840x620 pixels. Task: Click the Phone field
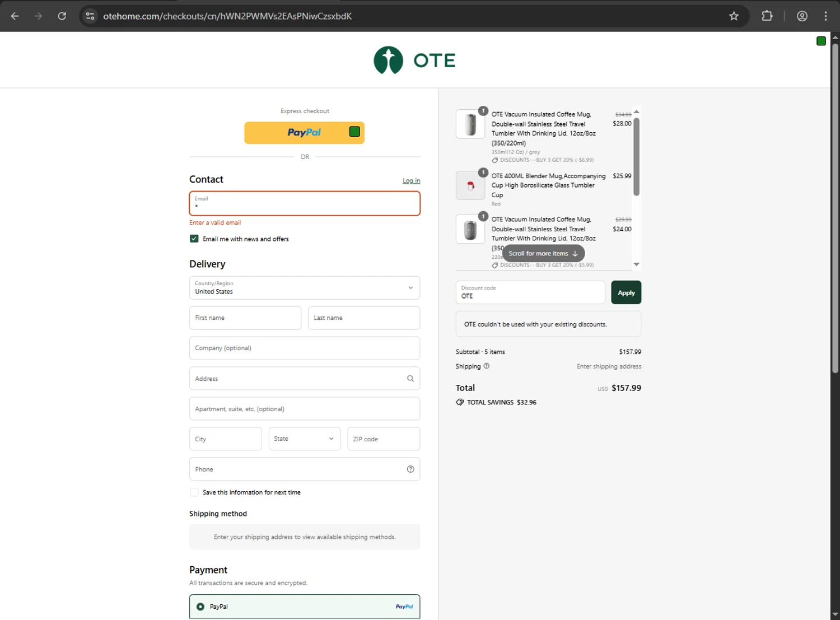[x=305, y=469]
